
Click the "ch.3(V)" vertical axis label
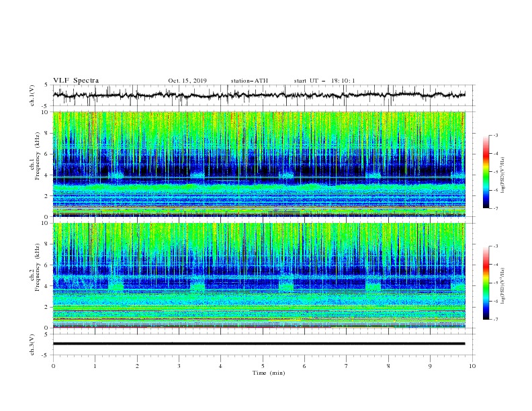click(32, 345)
